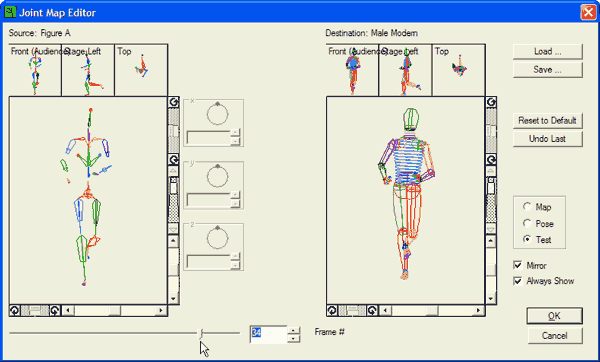Viewport: 600px width, 362px height.
Task: Click the Destination view scroll-down arrow
Action: pyautogui.click(x=491, y=298)
